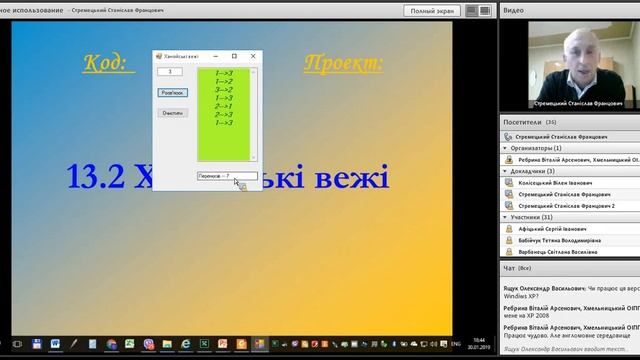This screenshot has width=640, height=360.
Task: Click the scrollbar of the green moves list
Action: pyautogui.click(x=253, y=114)
